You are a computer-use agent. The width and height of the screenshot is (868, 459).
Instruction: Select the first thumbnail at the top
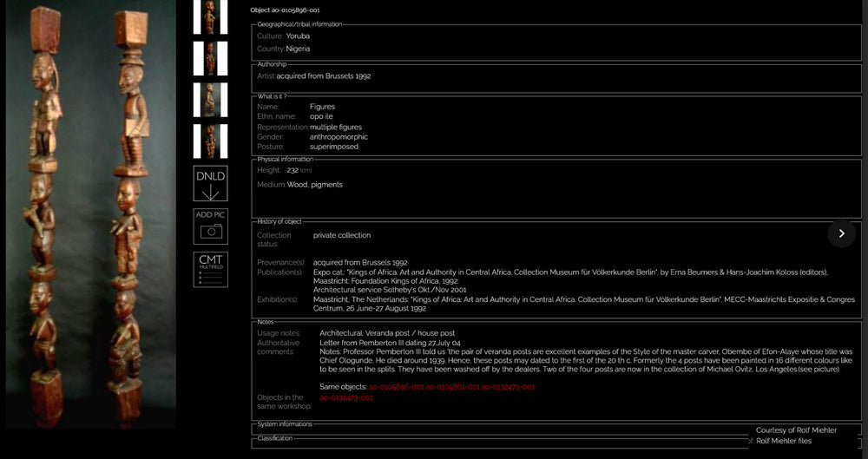coord(210,16)
